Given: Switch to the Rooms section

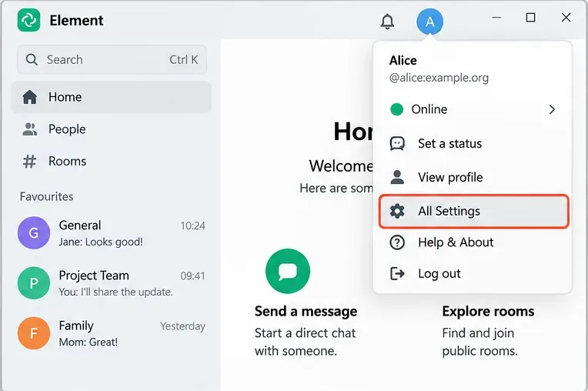Looking at the screenshot, I should click(111, 162).
